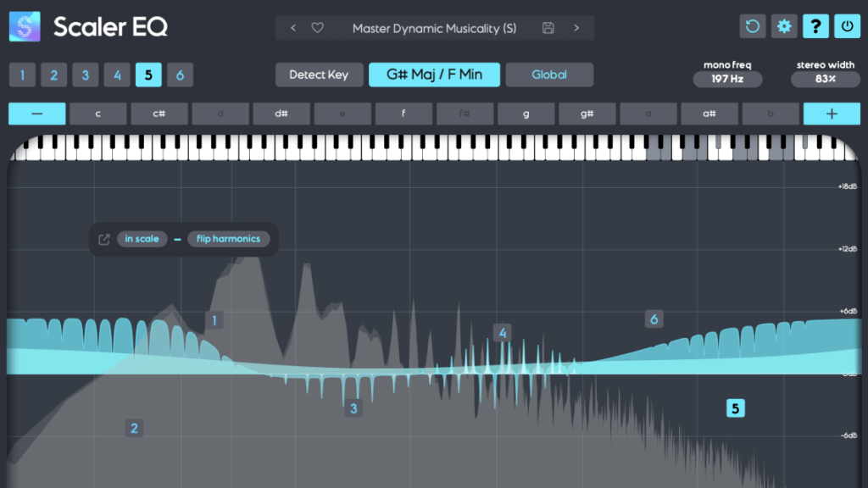Click the minus button on the note row
This screenshot has width=868, height=488.
point(37,114)
